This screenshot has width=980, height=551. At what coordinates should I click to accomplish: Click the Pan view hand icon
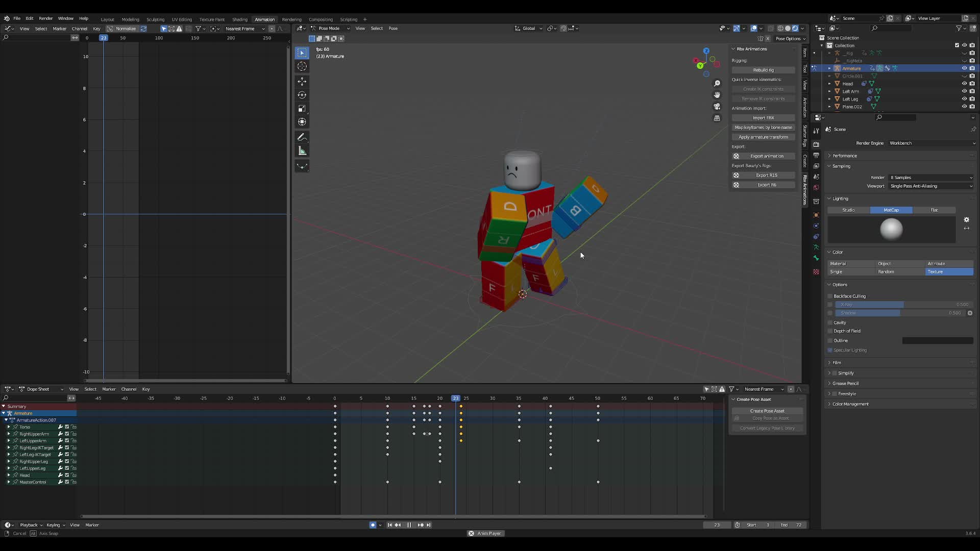(x=717, y=95)
